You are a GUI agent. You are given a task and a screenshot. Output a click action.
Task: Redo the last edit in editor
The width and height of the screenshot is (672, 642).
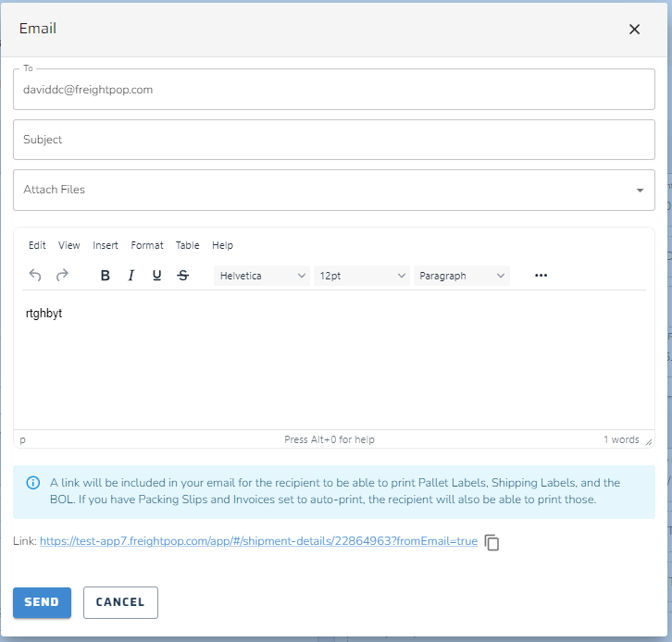click(x=62, y=275)
